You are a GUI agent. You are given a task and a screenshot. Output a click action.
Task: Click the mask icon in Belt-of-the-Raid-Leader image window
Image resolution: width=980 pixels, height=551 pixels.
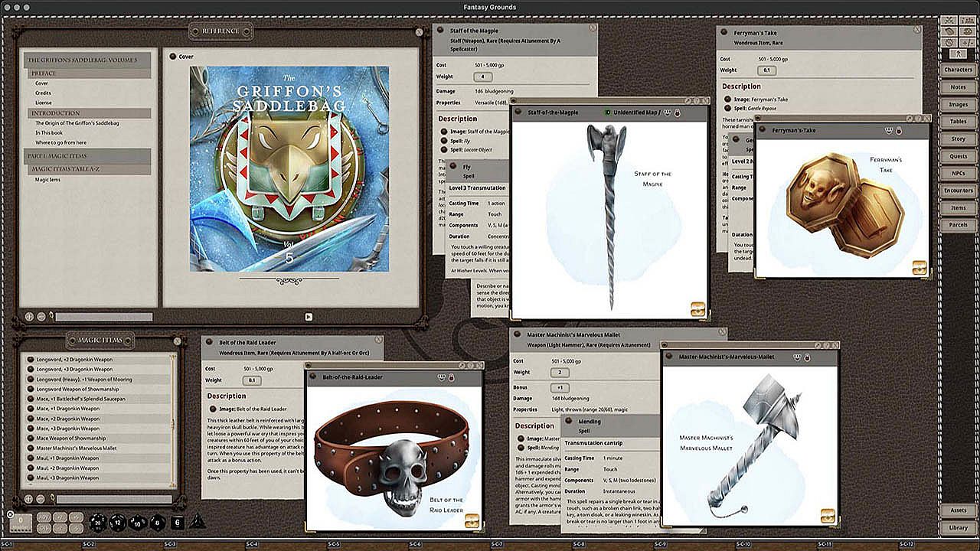(442, 377)
